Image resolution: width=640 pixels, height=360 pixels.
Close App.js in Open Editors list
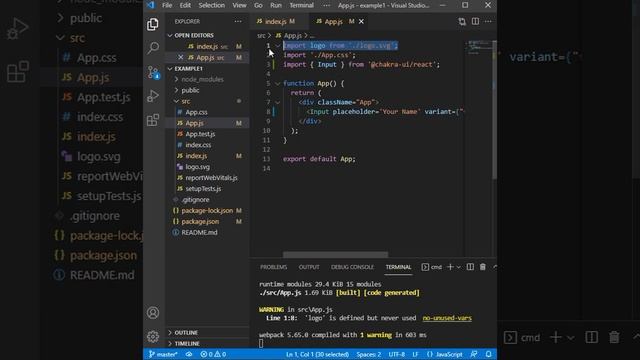tap(180, 57)
